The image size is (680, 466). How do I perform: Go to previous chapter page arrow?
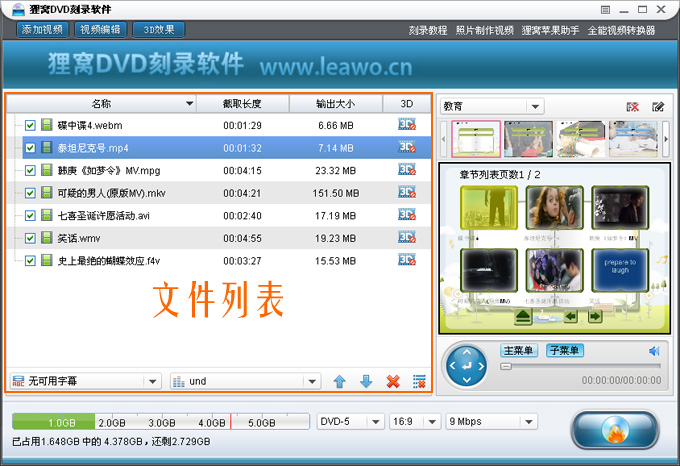tap(571, 317)
